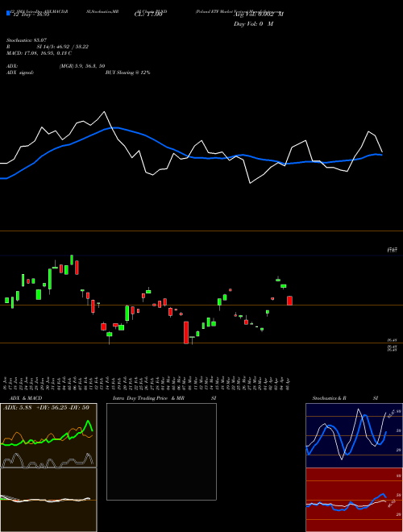Click the "Stochastics: 85.07" value

[27, 40]
